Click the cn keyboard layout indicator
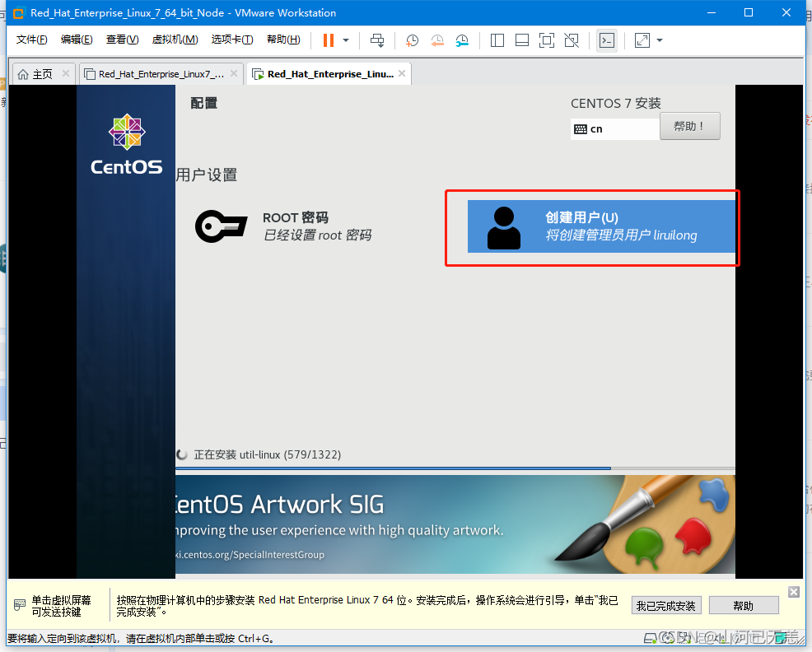This screenshot has height=652, width=812. (x=614, y=129)
